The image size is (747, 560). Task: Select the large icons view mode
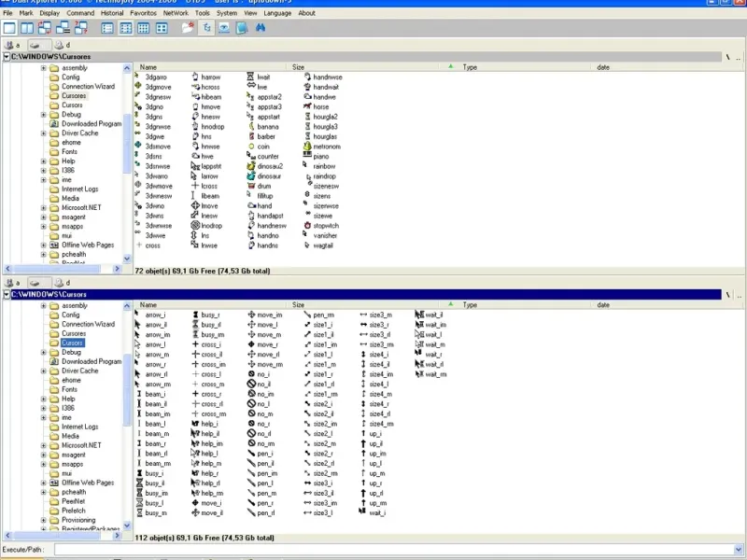click(162, 28)
